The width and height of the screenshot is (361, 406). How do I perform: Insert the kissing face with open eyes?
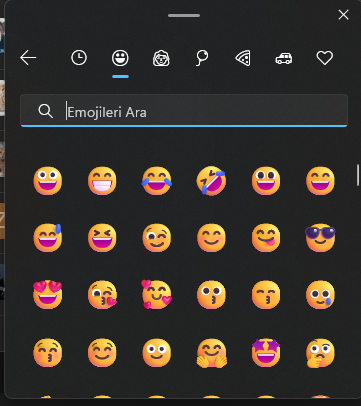[211, 294]
